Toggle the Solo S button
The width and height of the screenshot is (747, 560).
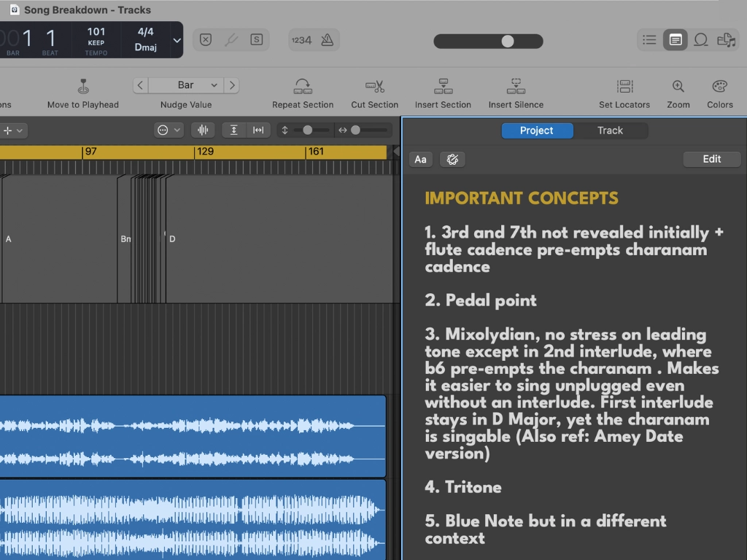(x=256, y=40)
